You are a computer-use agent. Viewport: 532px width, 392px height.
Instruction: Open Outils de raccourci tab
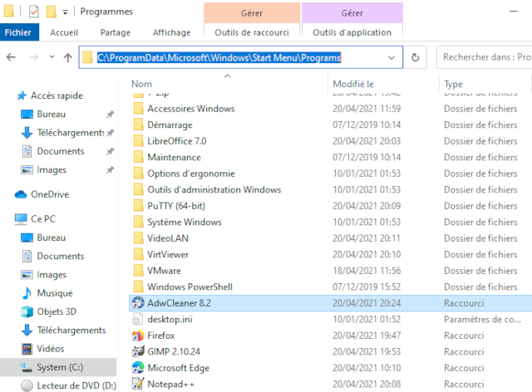coord(252,32)
